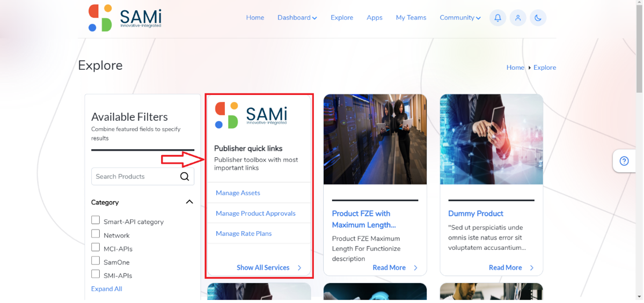The width and height of the screenshot is (644, 303).
Task: Collapse the Category filter section
Action: (x=189, y=202)
